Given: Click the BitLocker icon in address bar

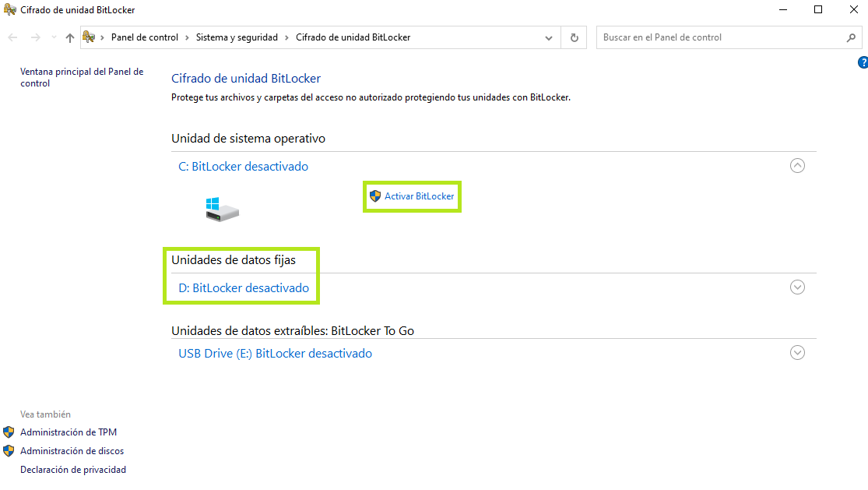Looking at the screenshot, I should (90, 37).
